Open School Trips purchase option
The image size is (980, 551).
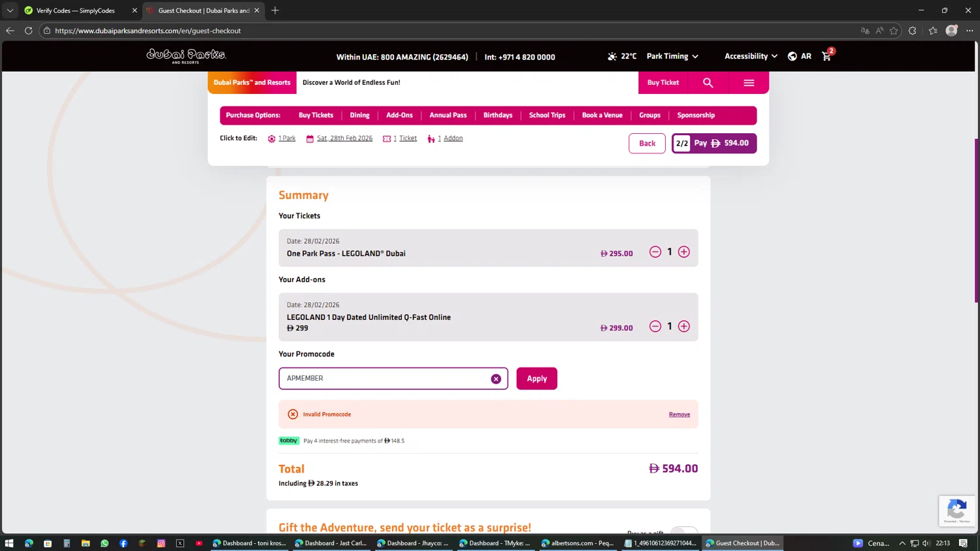click(547, 116)
